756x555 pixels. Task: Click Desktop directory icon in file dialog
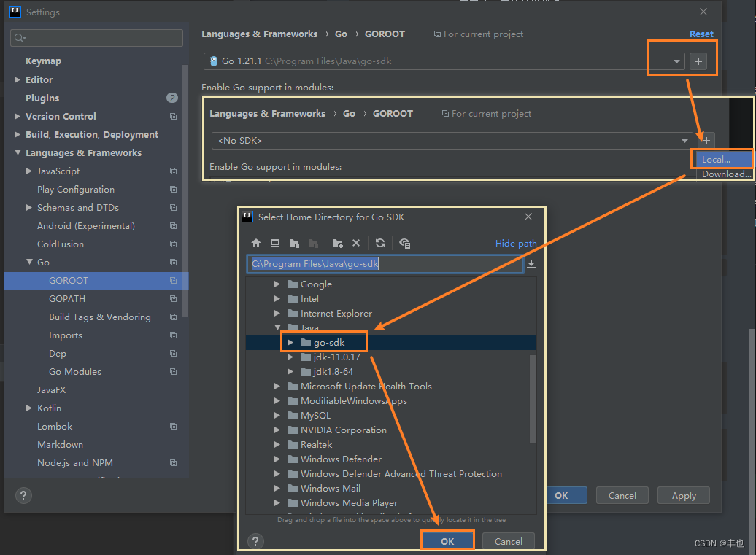[x=275, y=244]
